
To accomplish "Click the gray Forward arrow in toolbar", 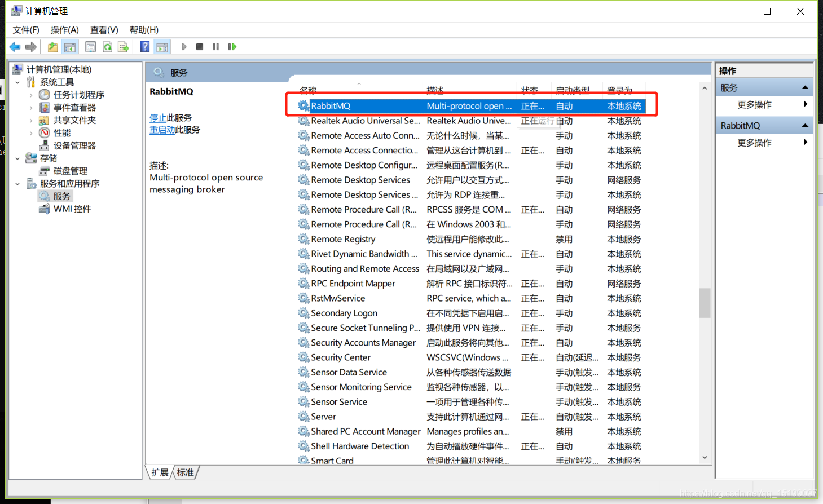I will [31, 47].
